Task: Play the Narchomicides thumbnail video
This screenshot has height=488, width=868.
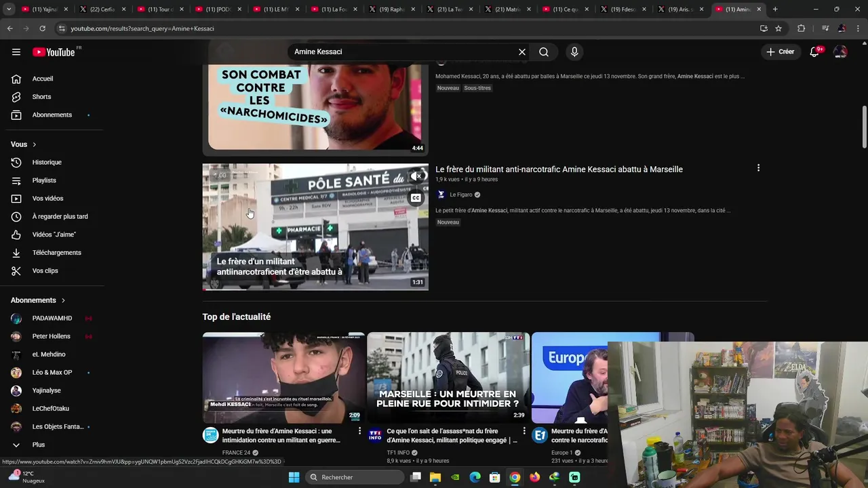Action: tap(315, 107)
